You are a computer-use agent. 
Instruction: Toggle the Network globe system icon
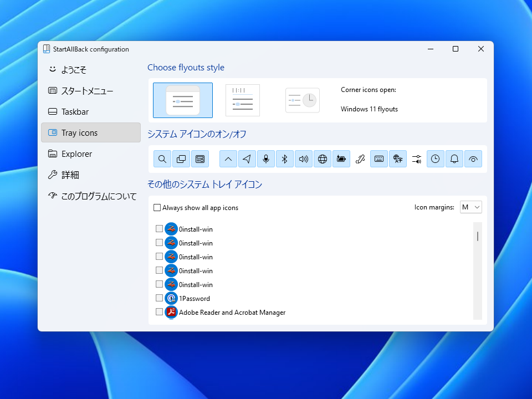323,159
